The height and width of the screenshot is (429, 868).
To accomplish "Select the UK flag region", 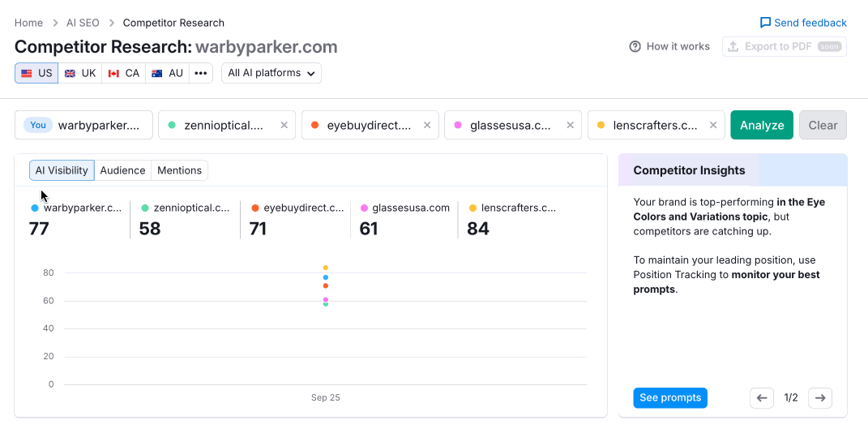I will (80, 73).
